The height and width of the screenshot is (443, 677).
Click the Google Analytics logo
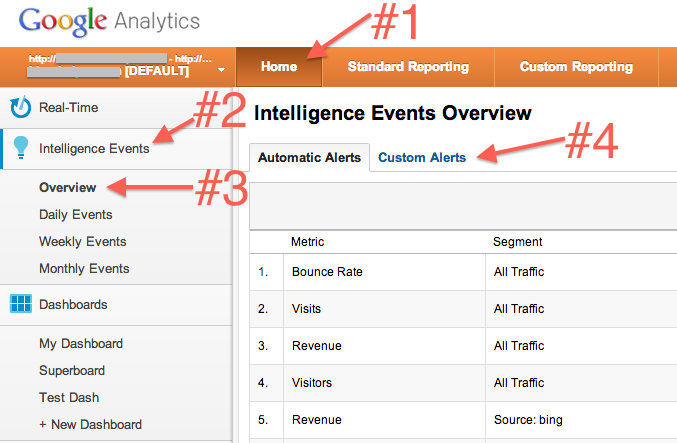(x=109, y=22)
